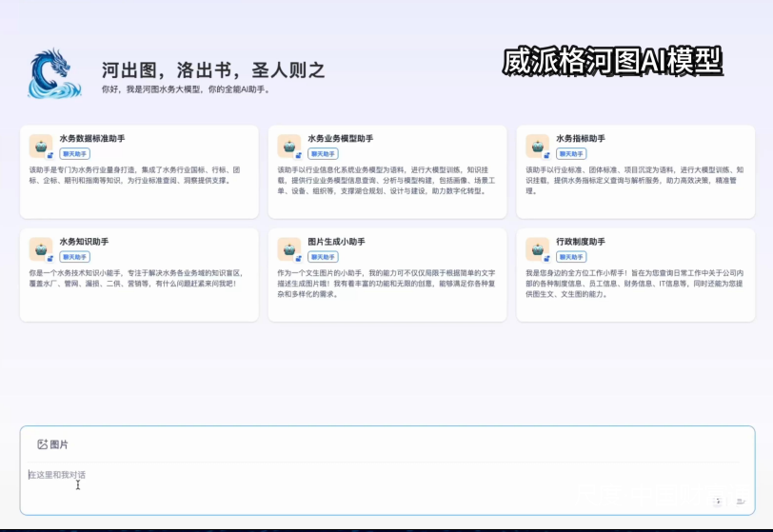This screenshot has width=773, height=532.
Task: Focus the 在这里和我对话 chat input field
Action: [x=362, y=475]
